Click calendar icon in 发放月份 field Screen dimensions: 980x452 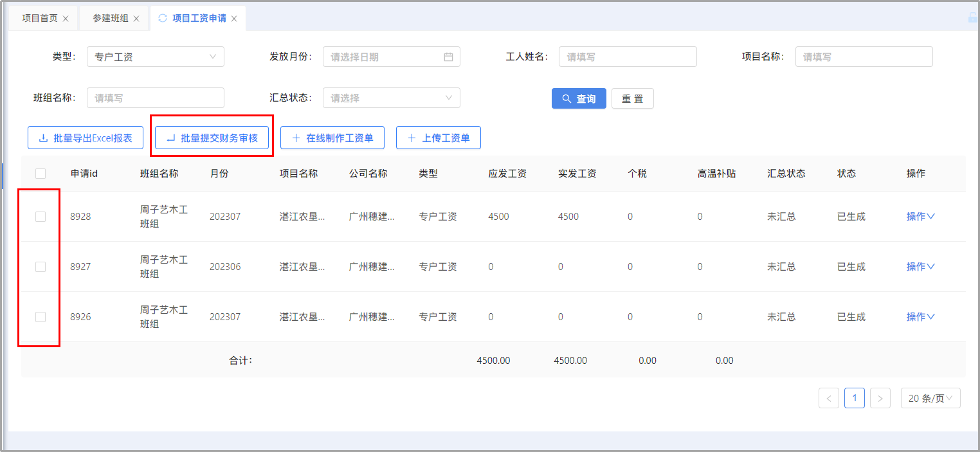click(448, 57)
